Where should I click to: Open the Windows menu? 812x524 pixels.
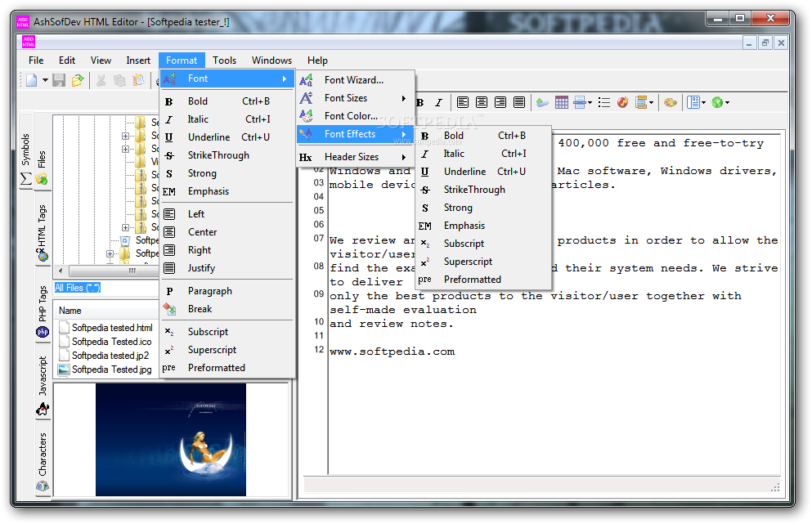pos(271,60)
